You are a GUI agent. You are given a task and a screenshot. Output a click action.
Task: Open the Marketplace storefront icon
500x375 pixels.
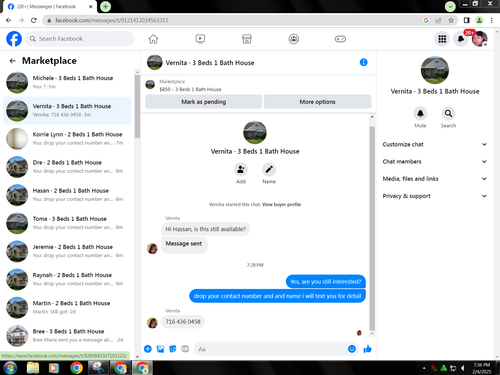[x=247, y=39]
